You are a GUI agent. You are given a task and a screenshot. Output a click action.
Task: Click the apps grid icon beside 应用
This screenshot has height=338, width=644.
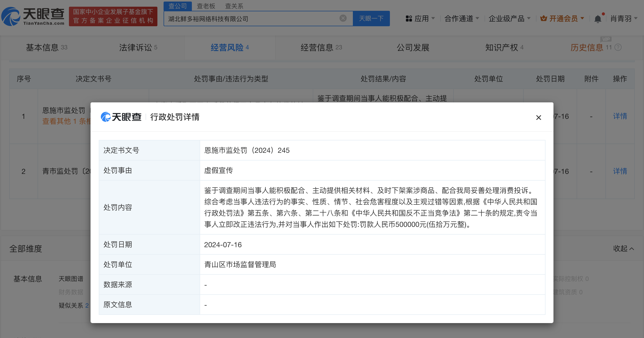(409, 18)
